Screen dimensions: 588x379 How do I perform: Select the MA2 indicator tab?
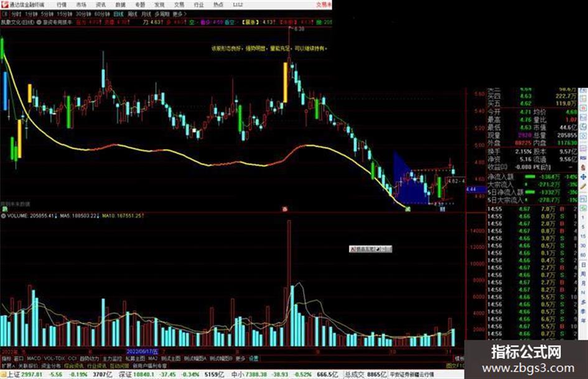coord(152,358)
